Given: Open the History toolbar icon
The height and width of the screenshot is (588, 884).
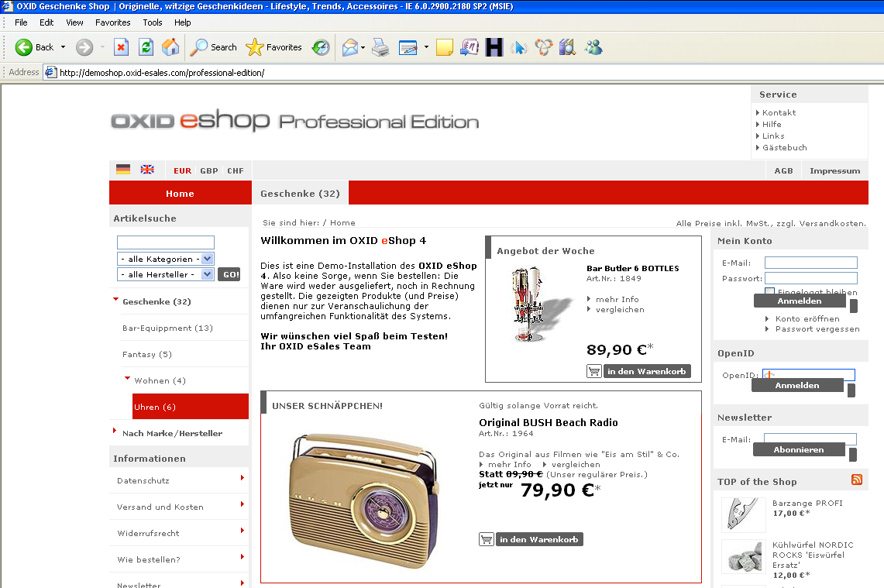Looking at the screenshot, I should (x=321, y=47).
